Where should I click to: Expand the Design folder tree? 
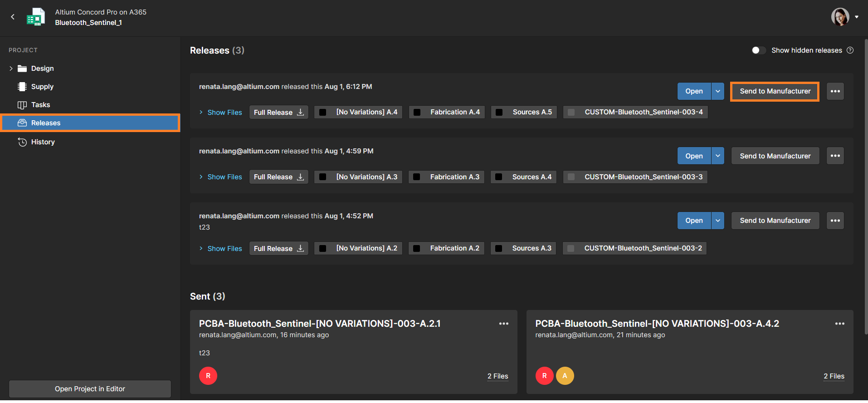click(11, 69)
